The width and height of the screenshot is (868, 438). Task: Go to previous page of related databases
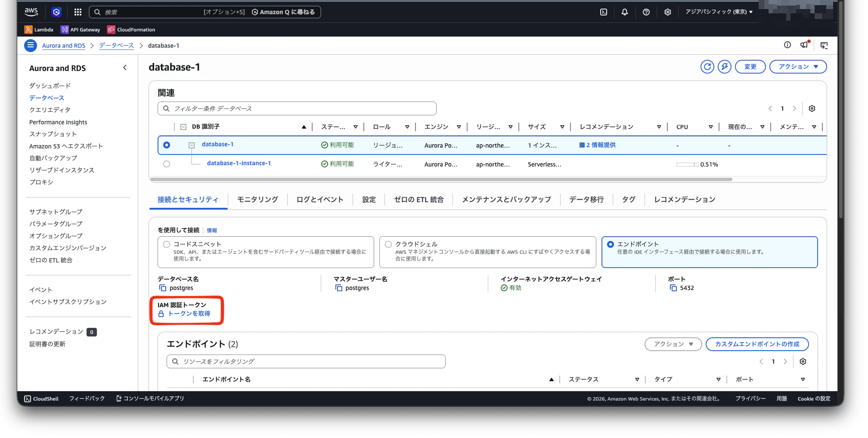coord(770,108)
